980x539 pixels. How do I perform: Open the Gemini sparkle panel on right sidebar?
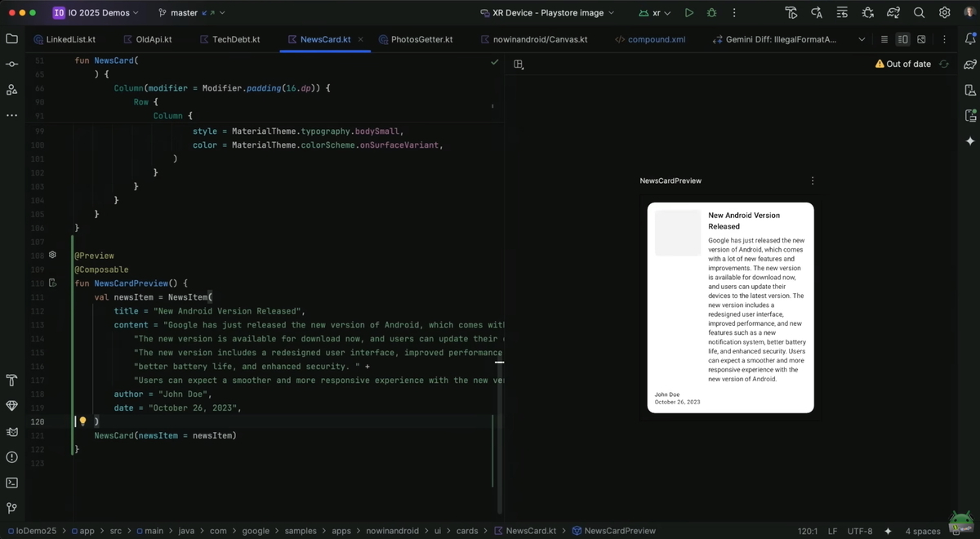click(x=970, y=141)
